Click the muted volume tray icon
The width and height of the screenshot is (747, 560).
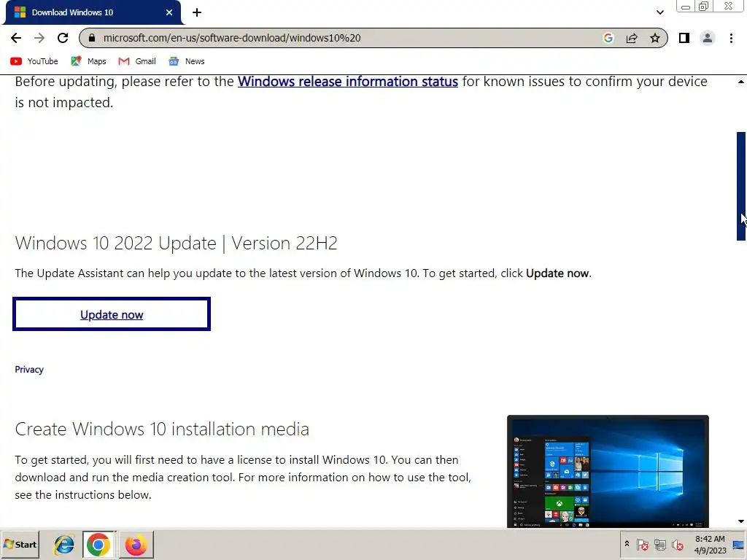point(677,544)
